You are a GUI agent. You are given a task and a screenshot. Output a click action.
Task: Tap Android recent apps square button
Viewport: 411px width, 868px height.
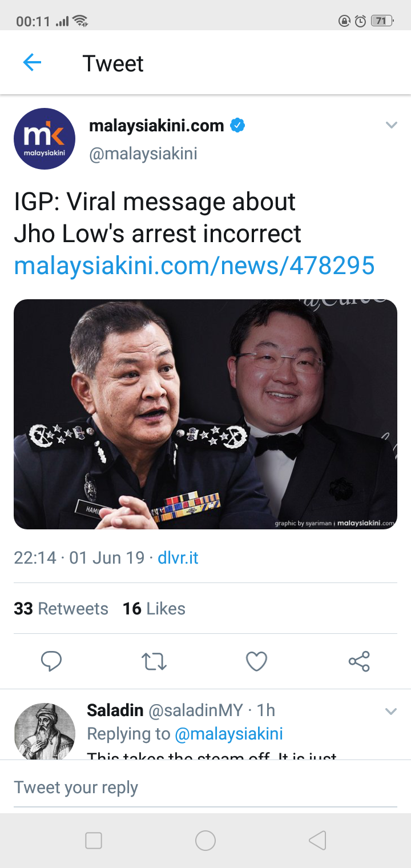pyautogui.click(x=94, y=841)
